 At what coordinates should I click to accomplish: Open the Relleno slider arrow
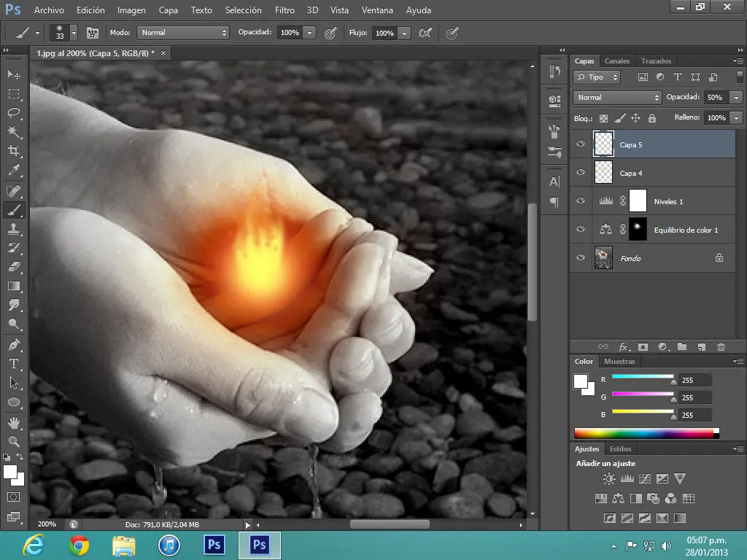pyautogui.click(x=736, y=118)
